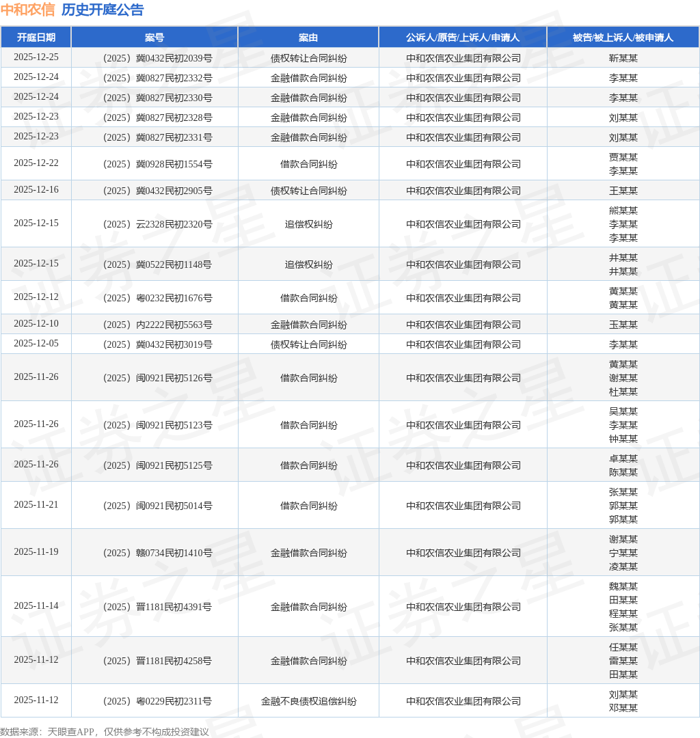This screenshot has width=700, height=738.
Task: Click defendant 贾某某
Action: pyautogui.click(x=623, y=157)
